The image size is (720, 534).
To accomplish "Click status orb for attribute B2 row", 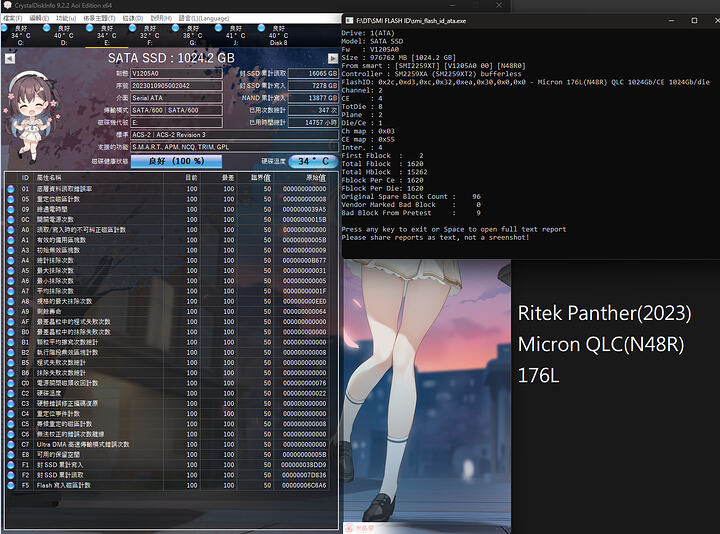I will (x=11, y=352).
